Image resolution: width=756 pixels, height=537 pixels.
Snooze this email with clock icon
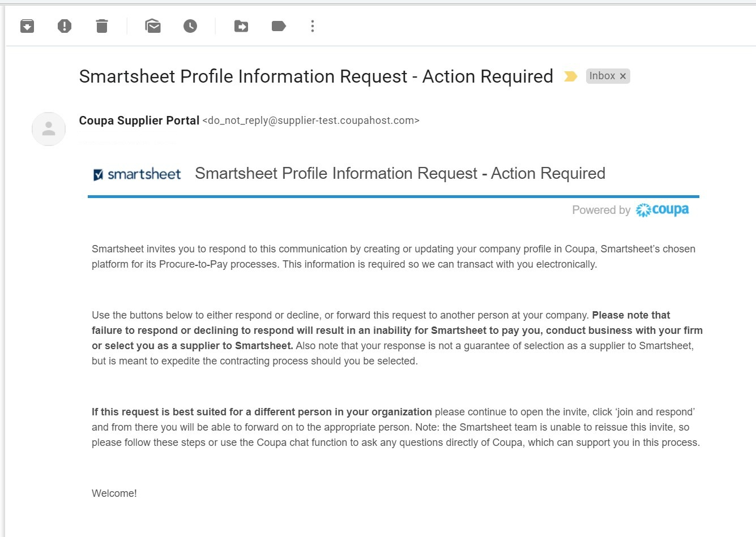pos(190,26)
